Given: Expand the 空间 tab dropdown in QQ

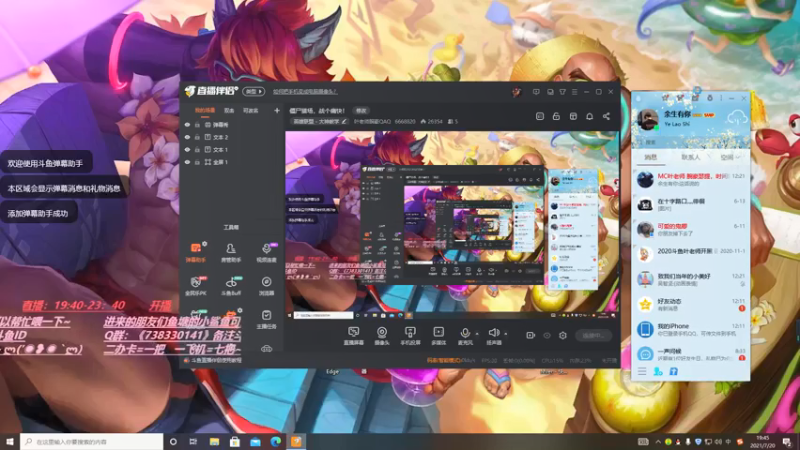Looking at the screenshot, I should pos(739,157).
